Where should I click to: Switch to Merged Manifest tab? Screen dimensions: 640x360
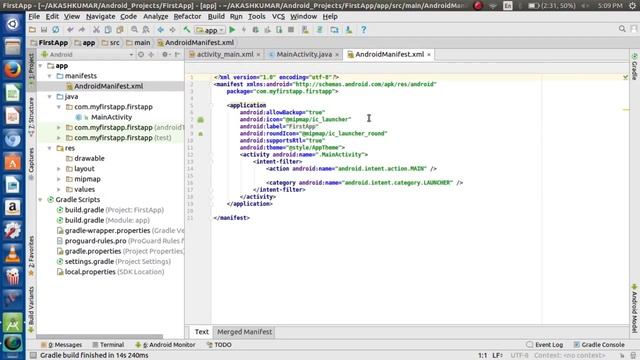pos(244,332)
